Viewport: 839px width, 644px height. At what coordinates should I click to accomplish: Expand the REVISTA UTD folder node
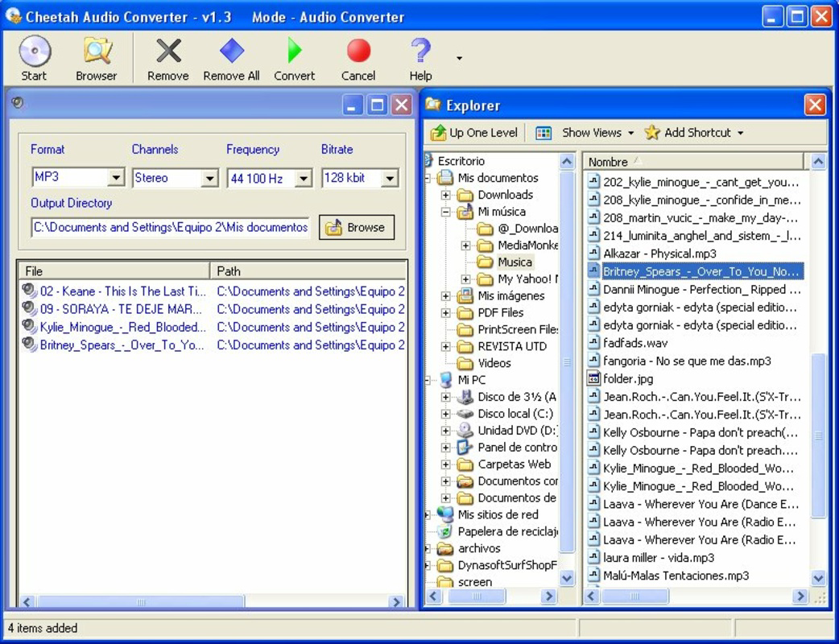[x=445, y=347]
